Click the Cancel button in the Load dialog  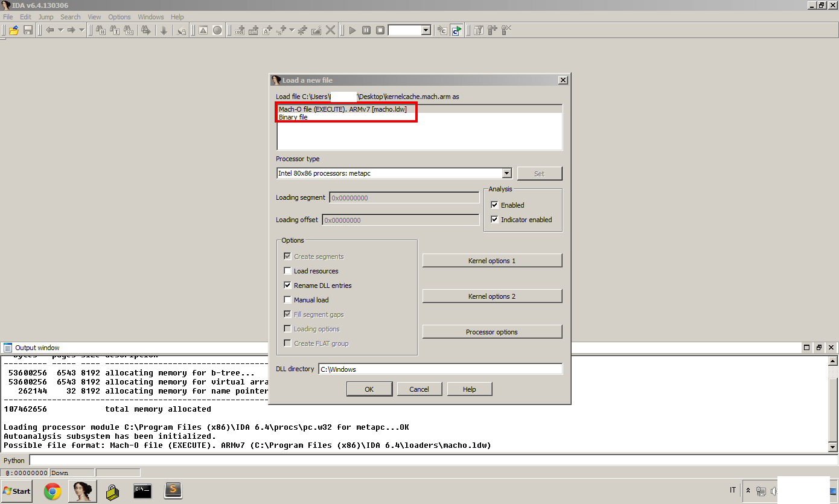coord(419,389)
